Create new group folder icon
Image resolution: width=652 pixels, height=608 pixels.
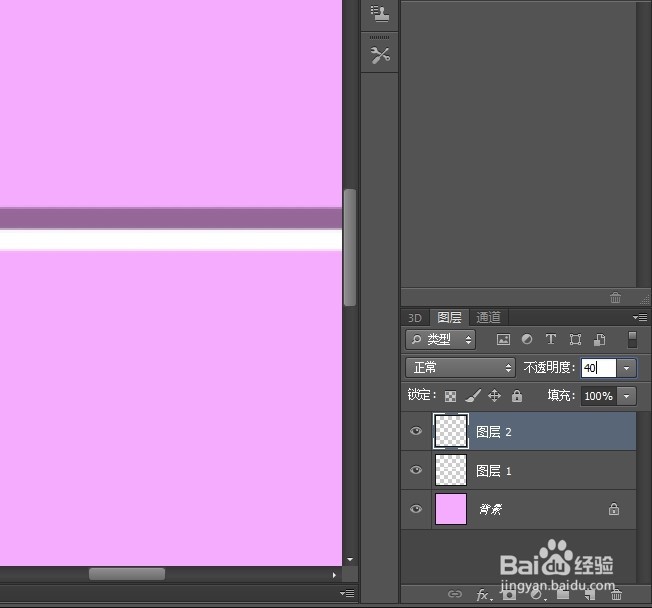click(x=563, y=595)
